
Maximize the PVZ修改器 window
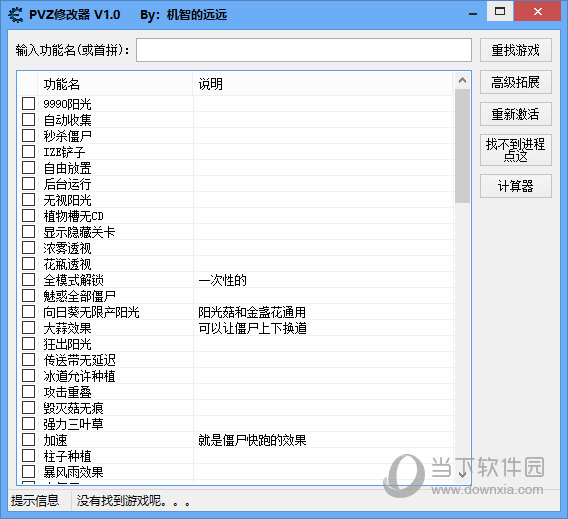pyautogui.click(x=500, y=11)
